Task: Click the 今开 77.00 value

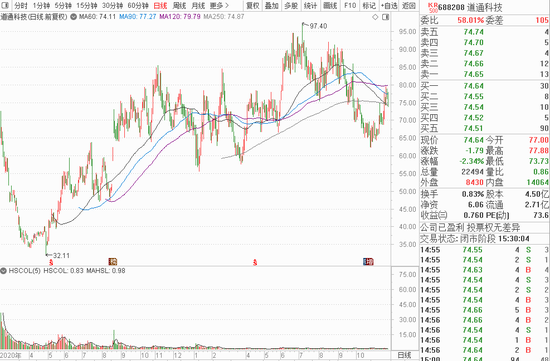Action: pos(538,140)
